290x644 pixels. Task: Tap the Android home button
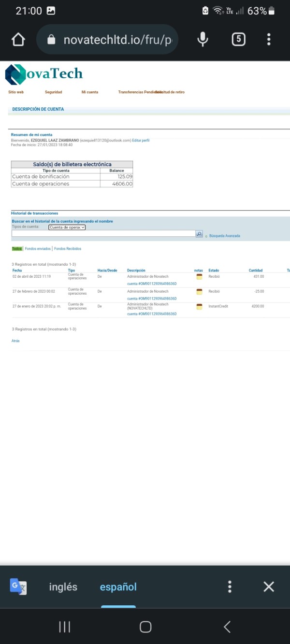click(x=145, y=627)
